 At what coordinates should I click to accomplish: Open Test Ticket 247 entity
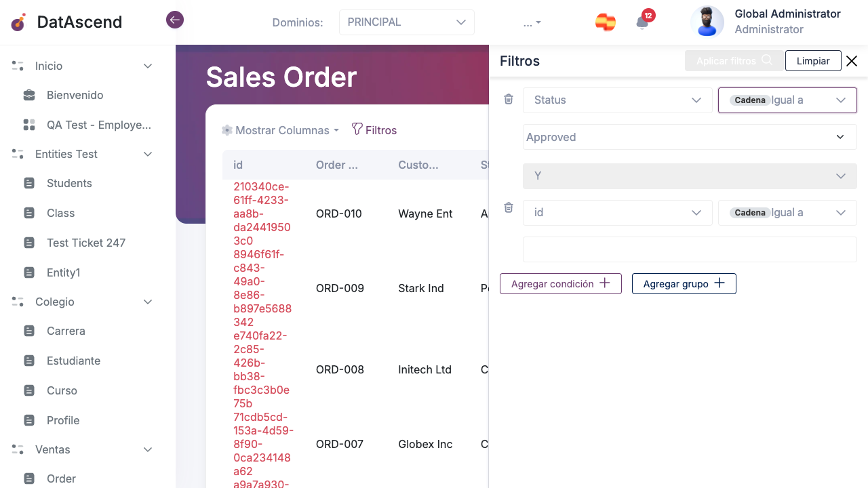pyautogui.click(x=86, y=243)
